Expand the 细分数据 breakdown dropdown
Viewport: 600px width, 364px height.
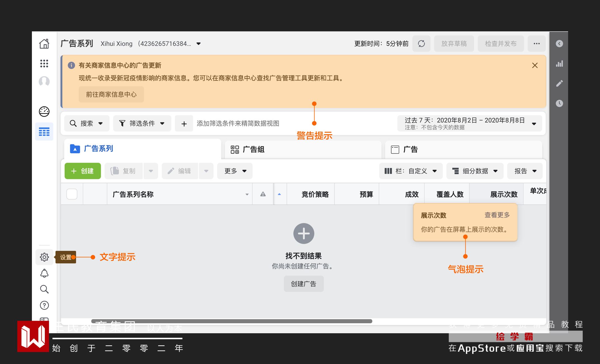(x=475, y=171)
